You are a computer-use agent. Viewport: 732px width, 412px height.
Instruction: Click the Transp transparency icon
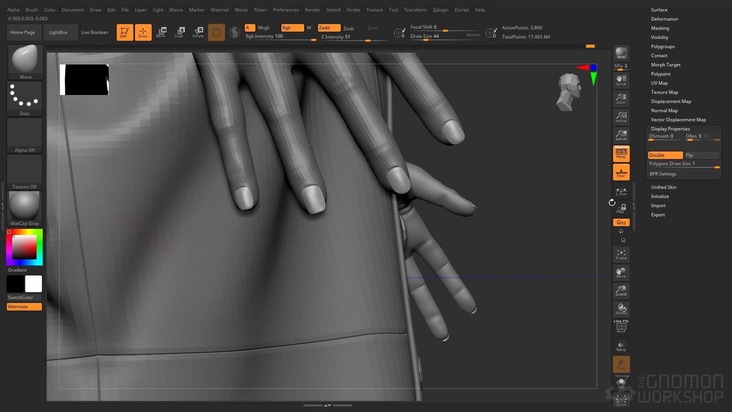pos(621,346)
